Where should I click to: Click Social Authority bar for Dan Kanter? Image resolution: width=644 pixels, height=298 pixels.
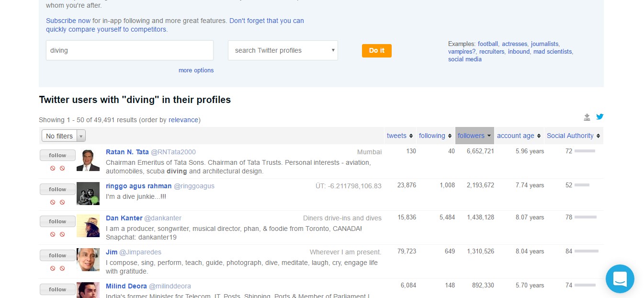[586, 217]
